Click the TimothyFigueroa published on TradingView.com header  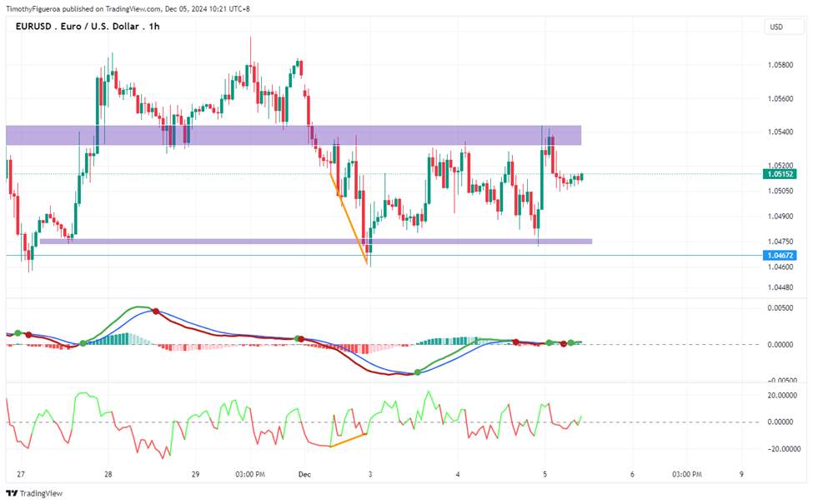pos(128,9)
